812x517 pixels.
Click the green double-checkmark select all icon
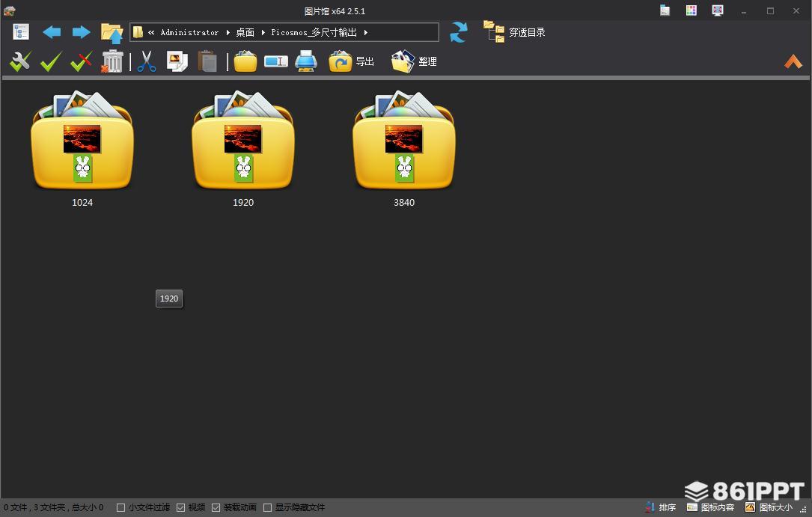51,61
